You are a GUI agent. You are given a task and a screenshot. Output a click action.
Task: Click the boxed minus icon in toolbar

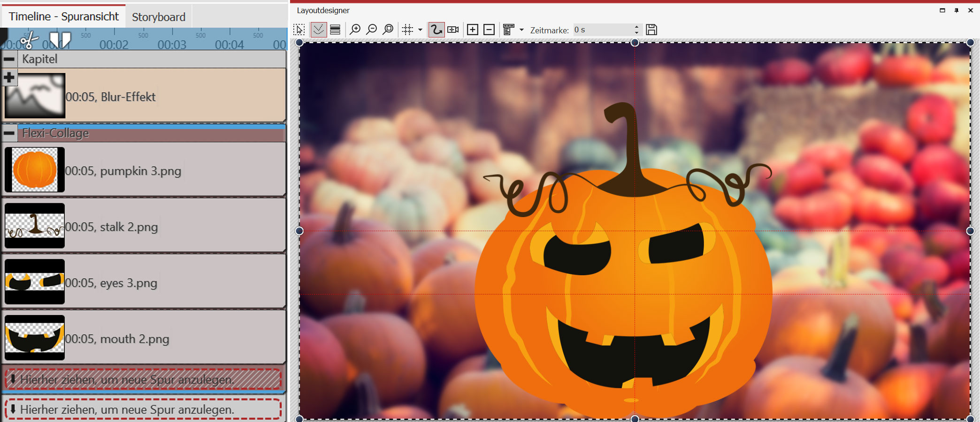tap(489, 30)
